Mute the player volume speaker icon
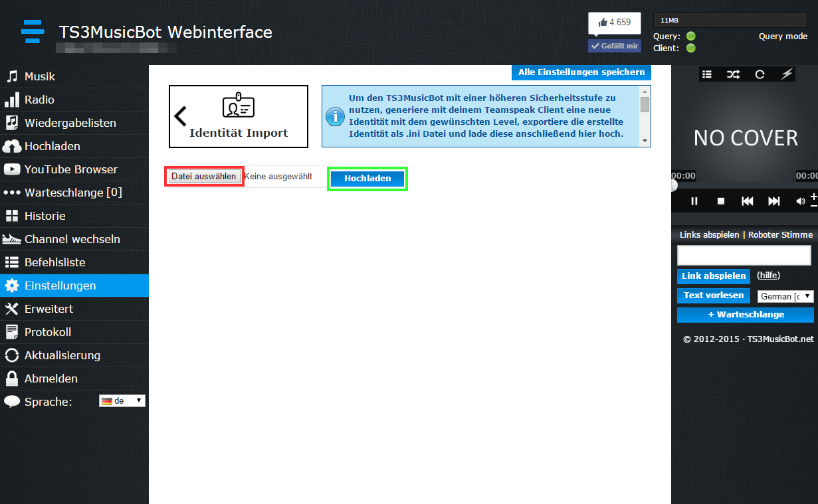Image resolution: width=818 pixels, height=504 pixels. [801, 201]
